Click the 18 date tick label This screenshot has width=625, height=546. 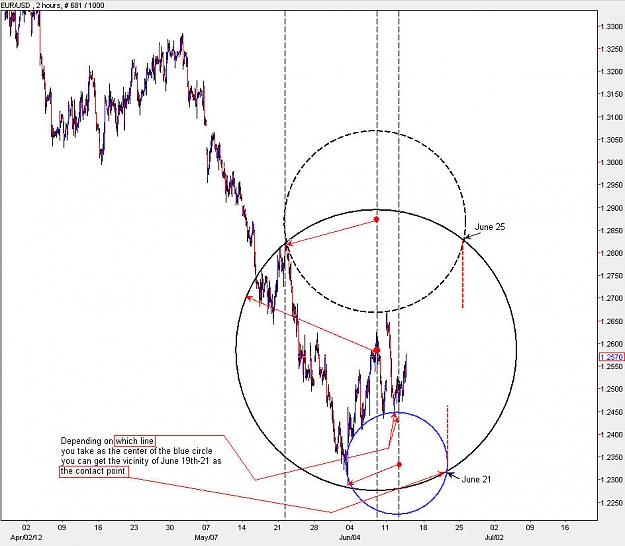(x=423, y=528)
